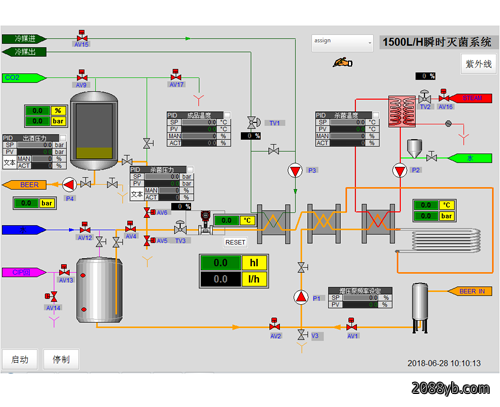Image resolution: width=500 pixels, height=407 pixels.
Task: Check the box on the PID panel above AV6
Action: [190, 169]
